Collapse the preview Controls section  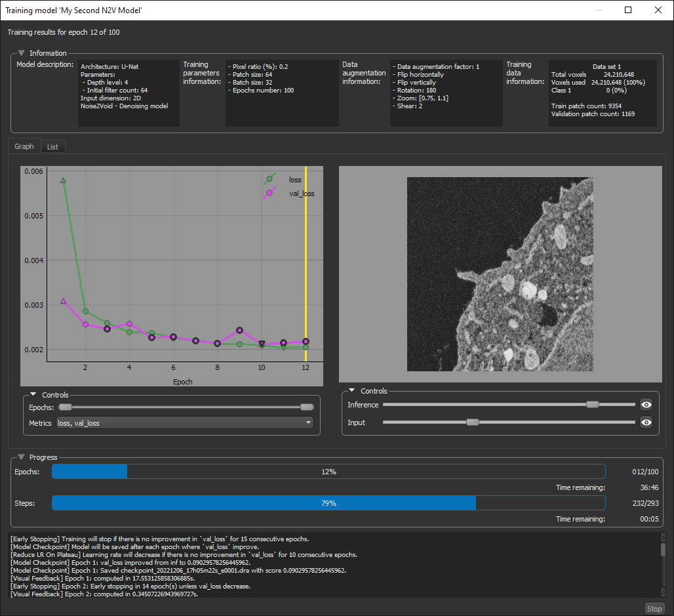(352, 390)
